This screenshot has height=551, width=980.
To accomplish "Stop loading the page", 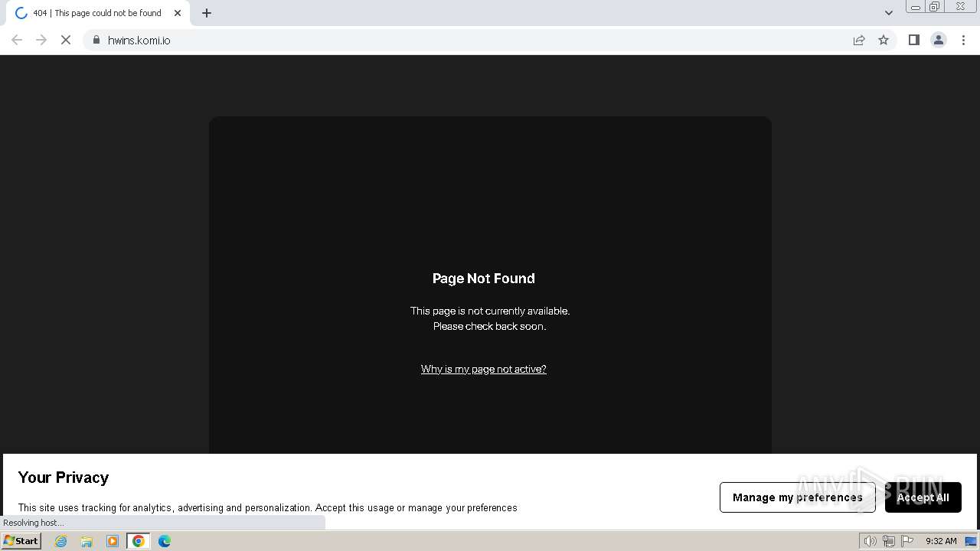I will point(66,40).
